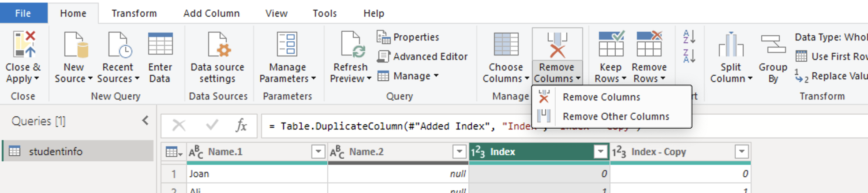Collapse the Queries pane
The image size is (868, 193).
(x=145, y=121)
